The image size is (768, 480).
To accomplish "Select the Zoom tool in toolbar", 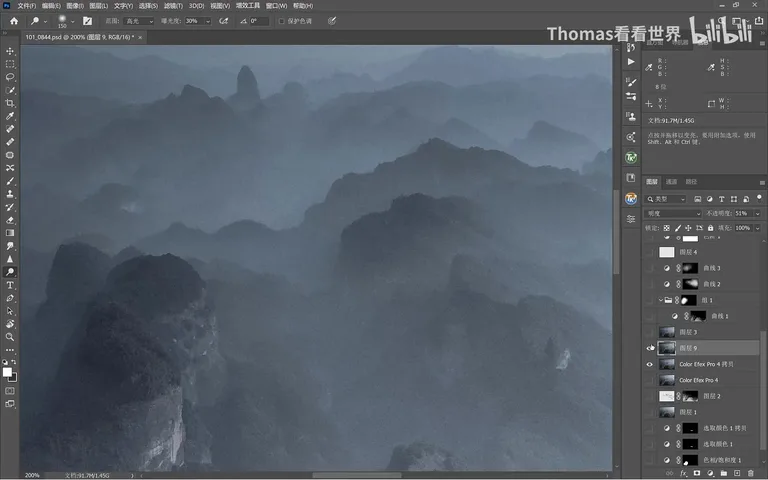I will [x=10, y=337].
